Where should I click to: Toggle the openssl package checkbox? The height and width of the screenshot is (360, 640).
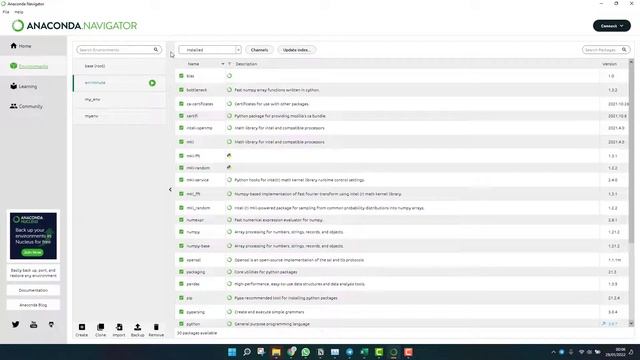point(181,260)
